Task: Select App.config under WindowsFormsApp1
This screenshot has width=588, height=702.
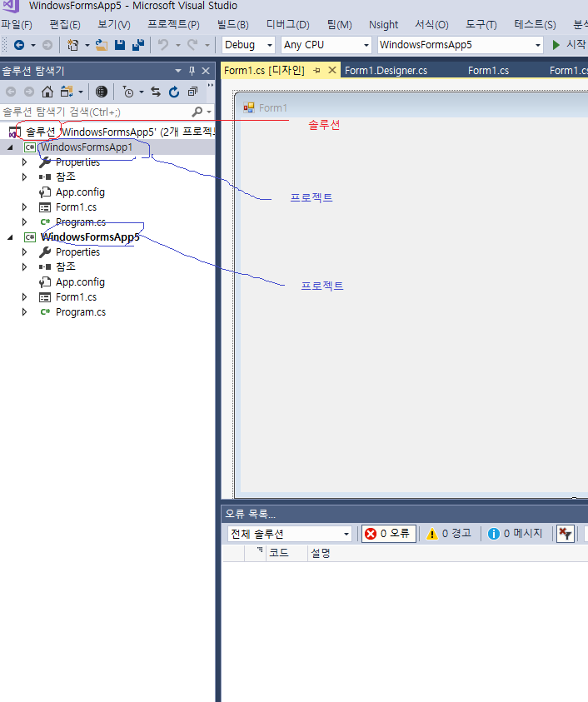Action: (x=80, y=192)
